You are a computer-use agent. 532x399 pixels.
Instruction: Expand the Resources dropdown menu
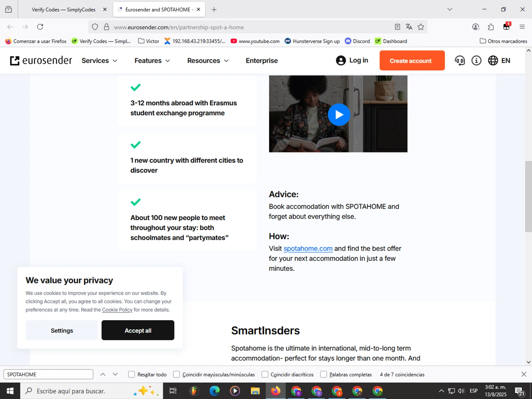pyautogui.click(x=208, y=61)
